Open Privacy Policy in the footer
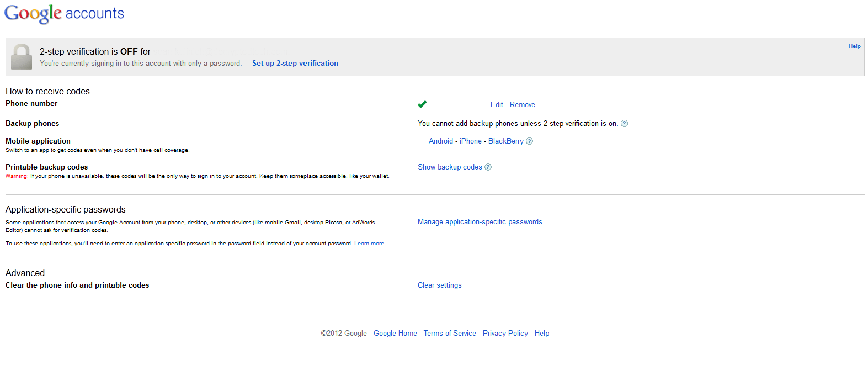 tap(505, 334)
